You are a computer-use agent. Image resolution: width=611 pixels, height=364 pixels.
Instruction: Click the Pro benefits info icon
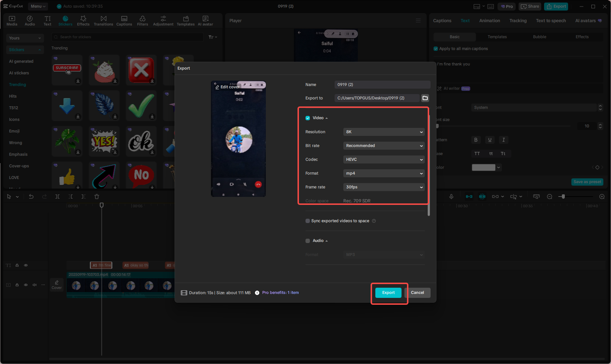pos(257,293)
